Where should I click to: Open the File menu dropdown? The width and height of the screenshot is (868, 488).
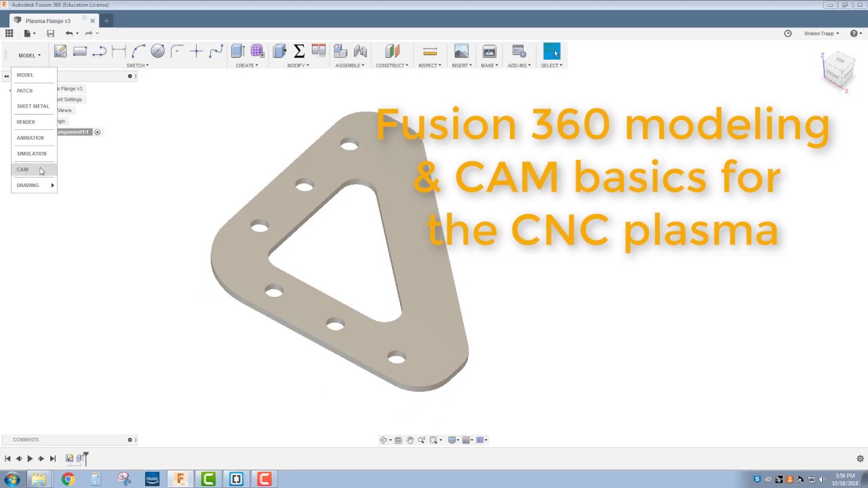click(29, 33)
